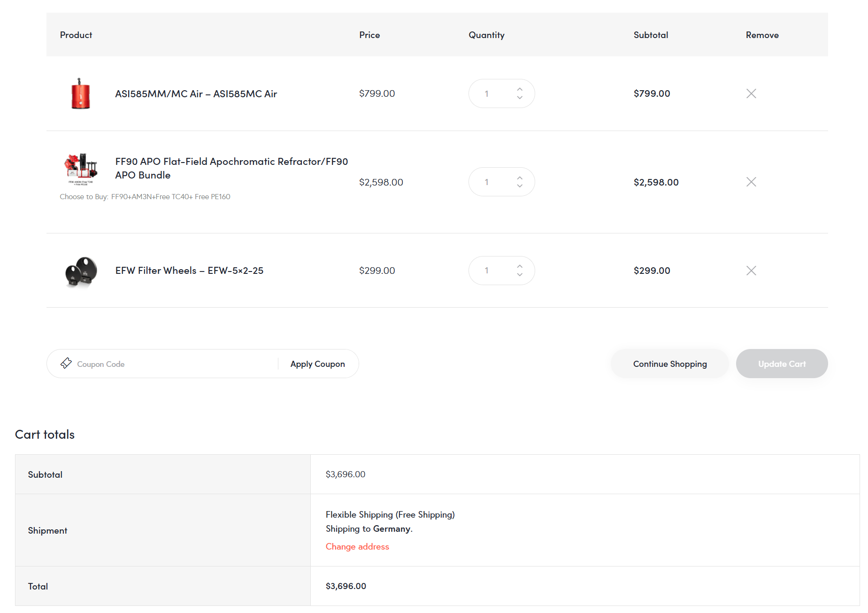868x613 pixels.
Task: Open FF90 APO Bundle product thumbnail
Action: point(81,169)
